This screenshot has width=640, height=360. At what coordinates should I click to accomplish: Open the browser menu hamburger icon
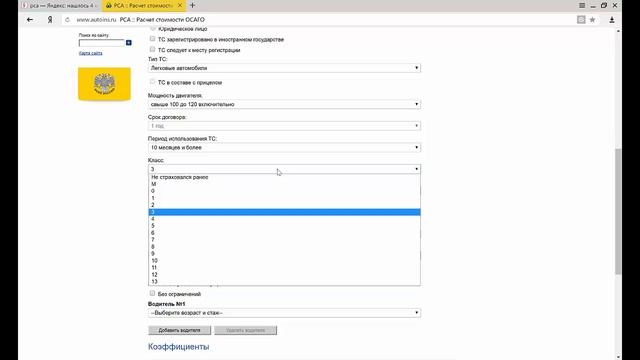click(582, 5)
